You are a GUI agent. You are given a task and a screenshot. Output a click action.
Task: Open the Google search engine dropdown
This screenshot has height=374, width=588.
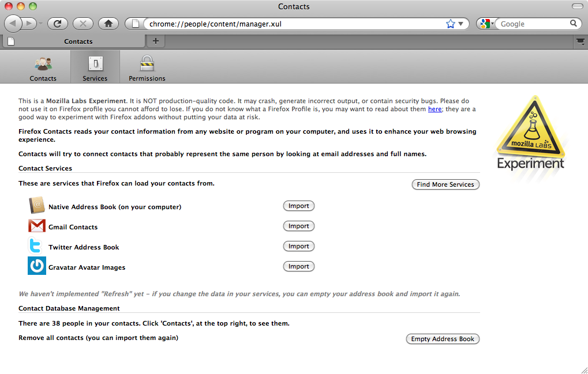(x=486, y=24)
